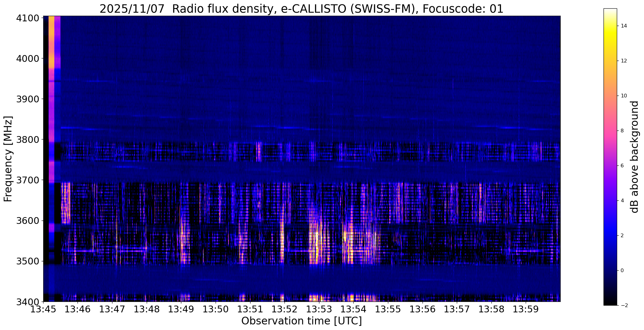This screenshot has width=644, height=330.
Task: Click the colorbar tick label 0
Action: (622, 271)
